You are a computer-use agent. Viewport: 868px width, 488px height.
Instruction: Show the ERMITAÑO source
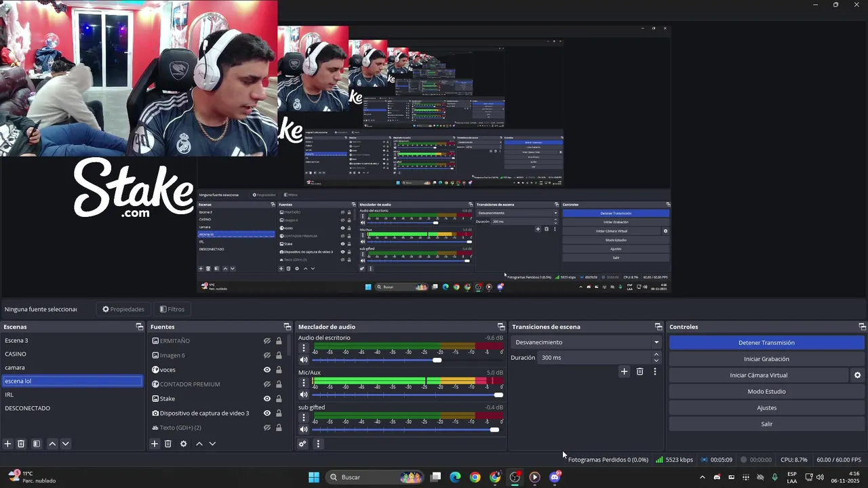click(x=267, y=341)
